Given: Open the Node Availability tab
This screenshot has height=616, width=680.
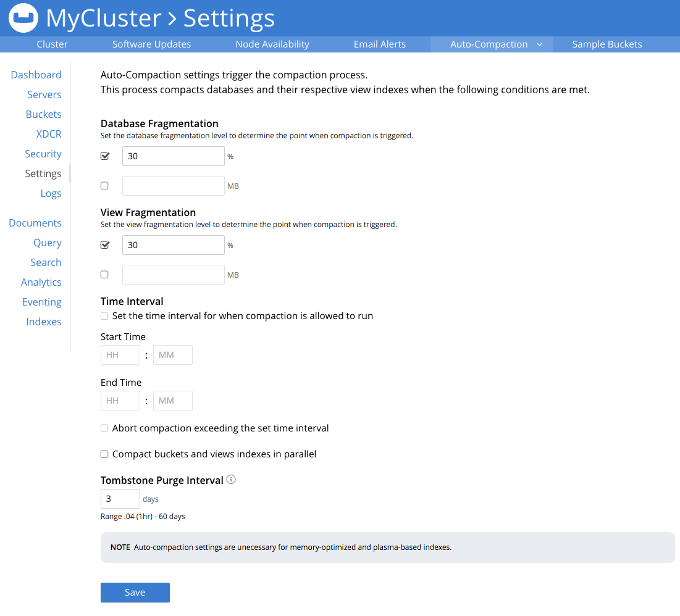Looking at the screenshot, I should coord(272,44).
